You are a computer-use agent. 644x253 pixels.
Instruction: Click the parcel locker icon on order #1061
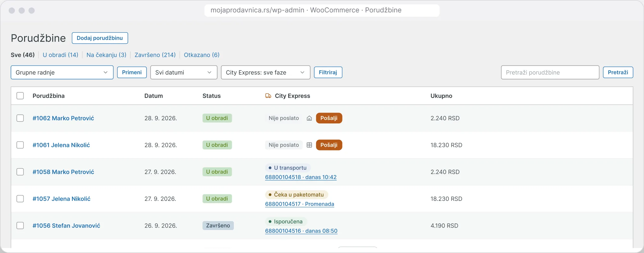pyautogui.click(x=309, y=145)
